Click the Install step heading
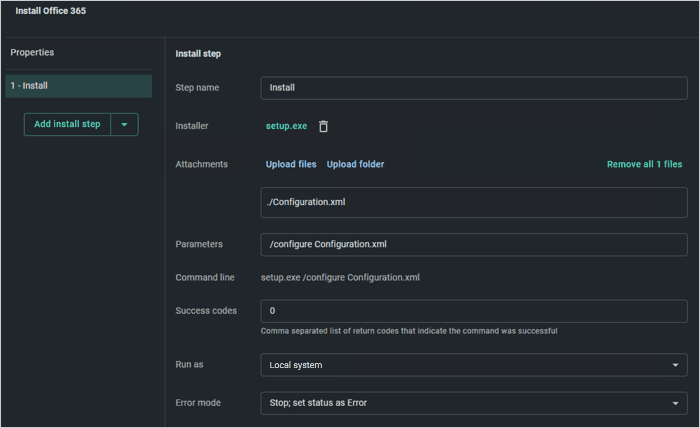The width and height of the screenshot is (700, 428). tap(198, 54)
